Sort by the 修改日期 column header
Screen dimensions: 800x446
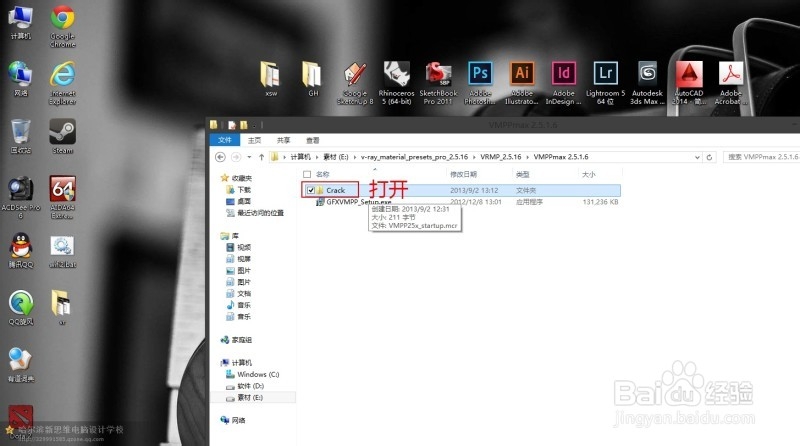coord(463,174)
